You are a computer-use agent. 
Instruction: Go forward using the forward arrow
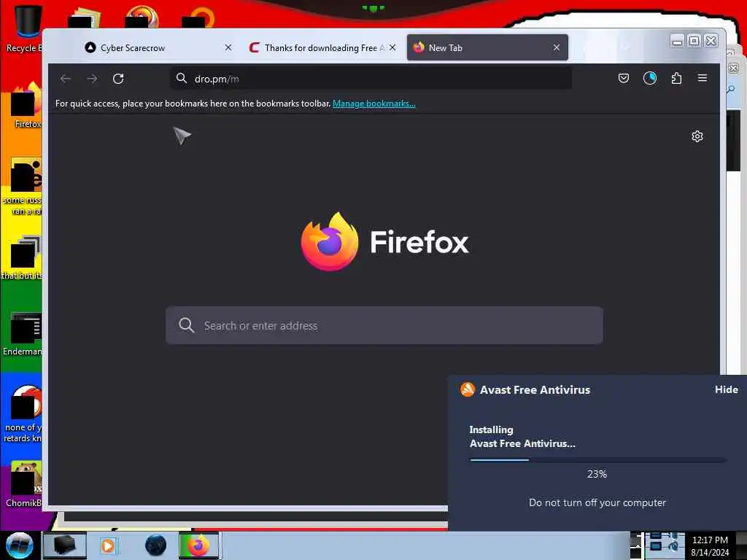92,79
